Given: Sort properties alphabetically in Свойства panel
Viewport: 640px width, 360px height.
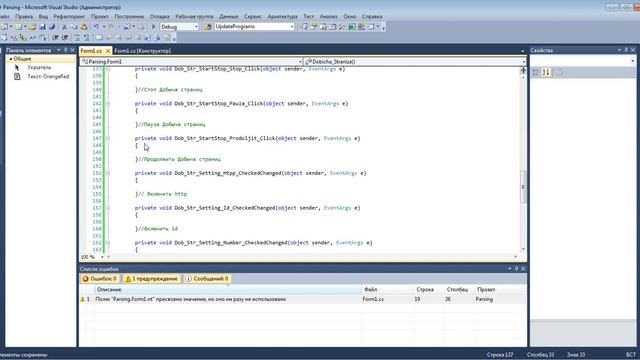Looking at the screenshot, I should pyautogui.click(x=546, y=72).
